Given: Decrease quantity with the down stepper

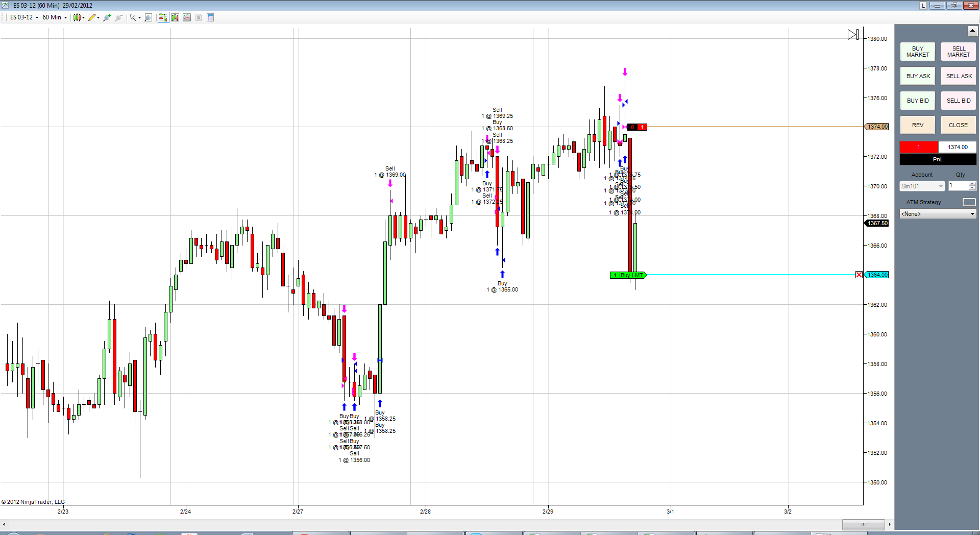Looking at the screenshot, I should pos(972,188).
